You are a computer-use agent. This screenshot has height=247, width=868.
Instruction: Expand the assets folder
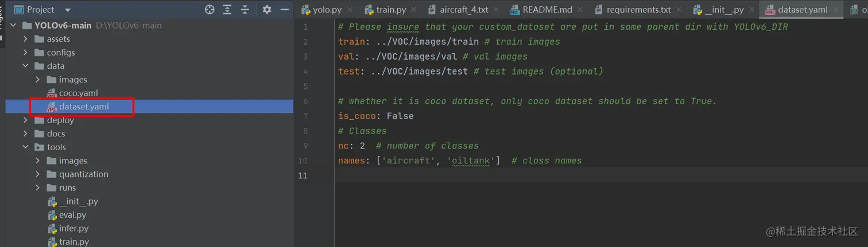pos(25,39)
